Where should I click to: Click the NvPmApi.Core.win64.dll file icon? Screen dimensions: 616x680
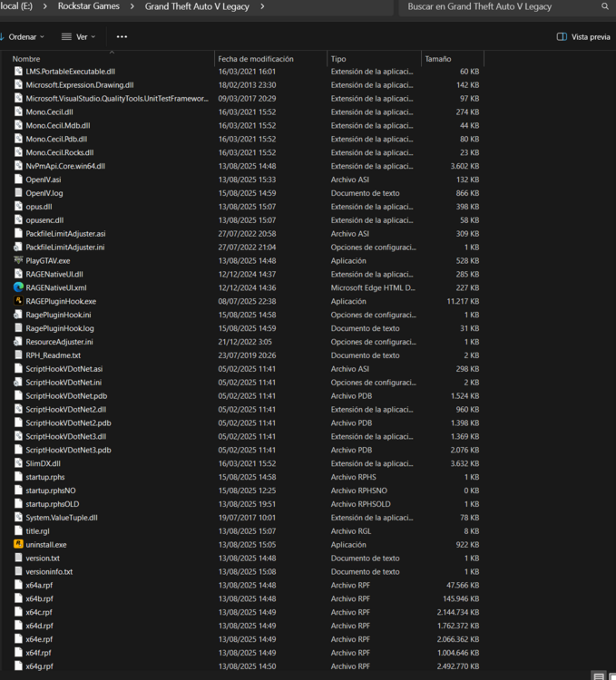pyautogui.click(x=18, y=166)
